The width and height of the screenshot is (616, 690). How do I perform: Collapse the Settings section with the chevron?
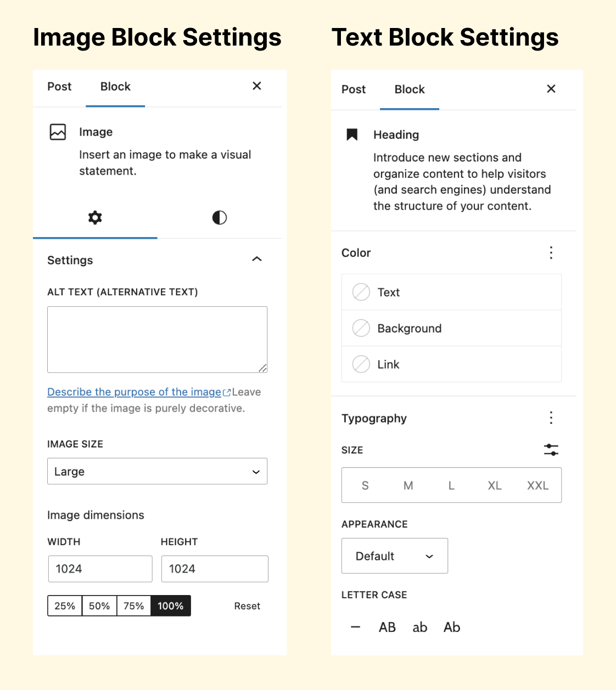coord(256,259)
